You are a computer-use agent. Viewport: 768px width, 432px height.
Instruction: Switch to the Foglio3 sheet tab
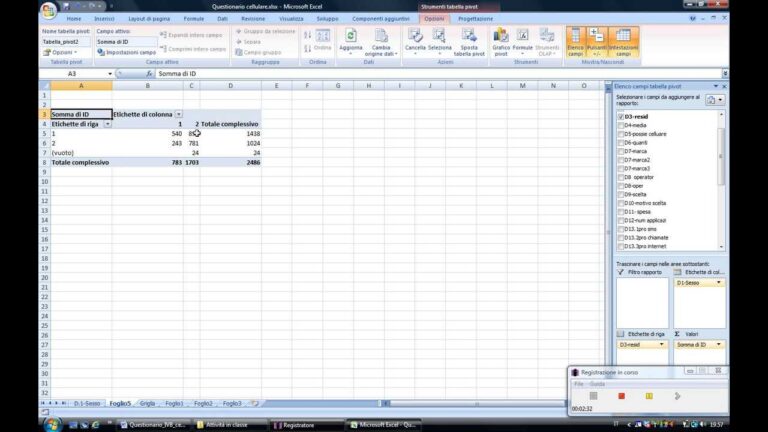coord(232,403)
